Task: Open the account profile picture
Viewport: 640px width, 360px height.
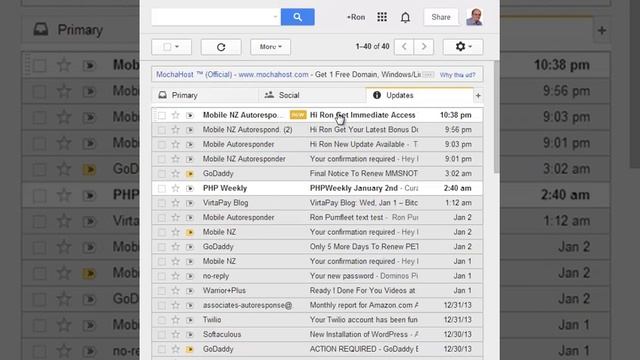Action: (x=474, y=17)
